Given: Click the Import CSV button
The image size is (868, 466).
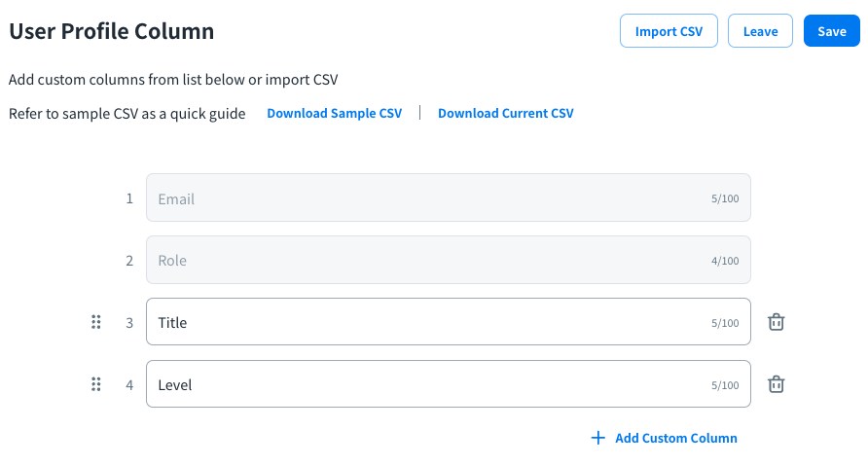Looking at the screenshot, I should [669, 31].
